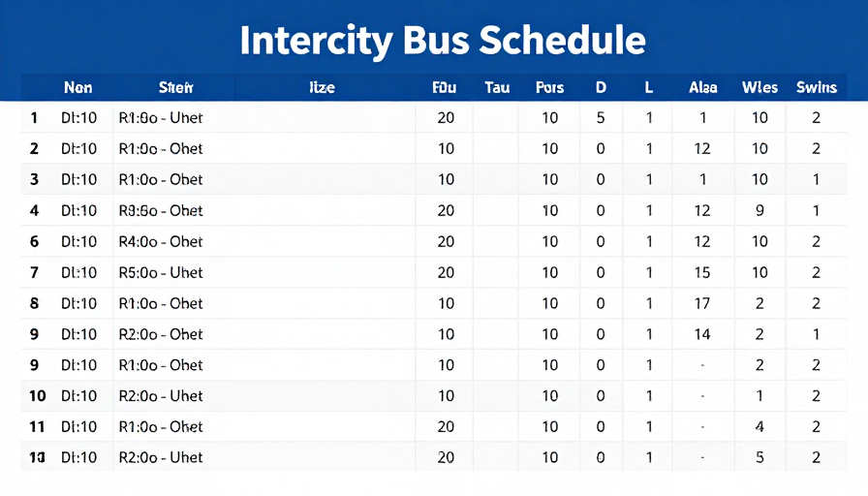Viewport: 868px width, 496px height.
Task: Click the Wles value 9 cell
Action: pos(759,211)
